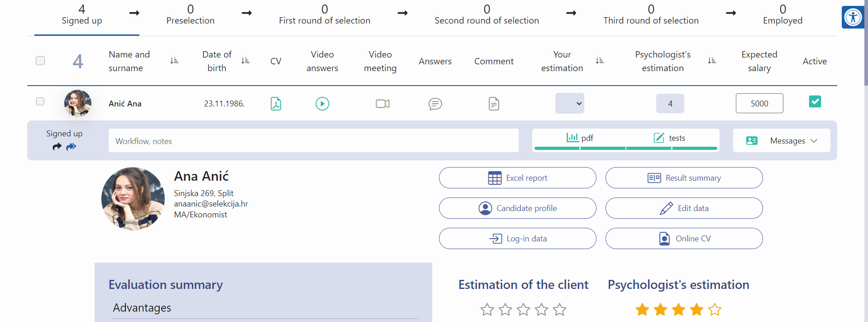Sort by Name and surname
The image size is (868, 322).
coord(174,61)
